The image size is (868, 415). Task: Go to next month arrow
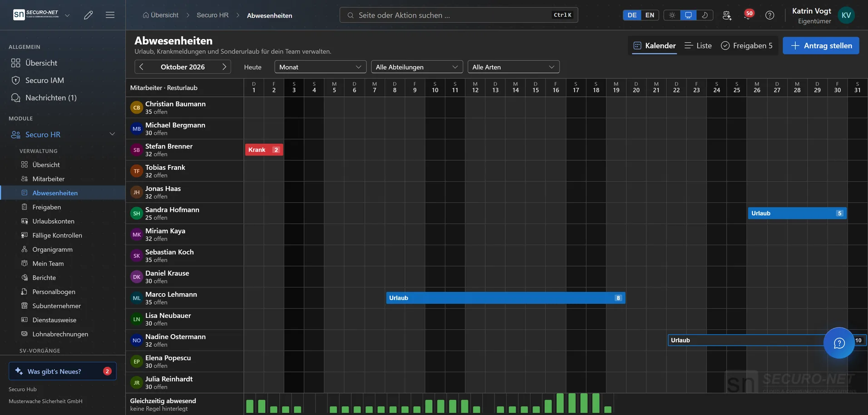point(224,67)
